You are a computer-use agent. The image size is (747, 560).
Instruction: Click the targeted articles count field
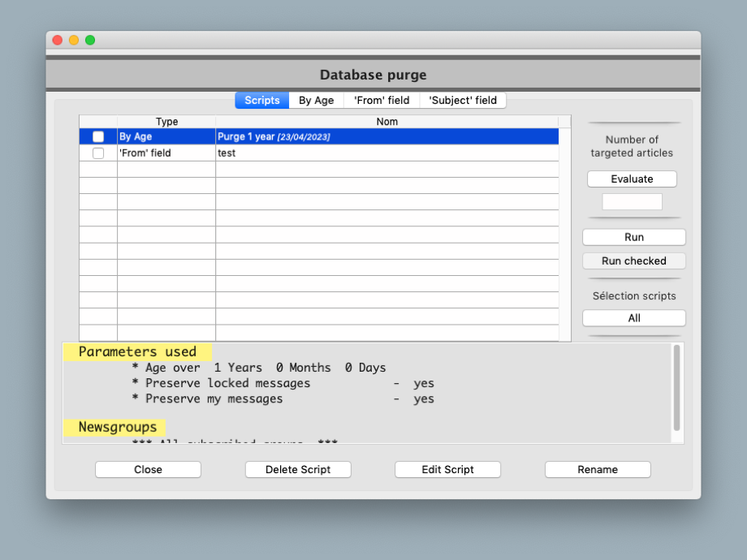point(632,202)
